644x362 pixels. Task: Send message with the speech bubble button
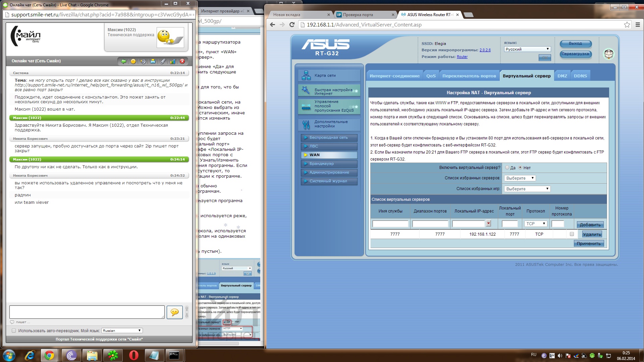pos(175,312)
